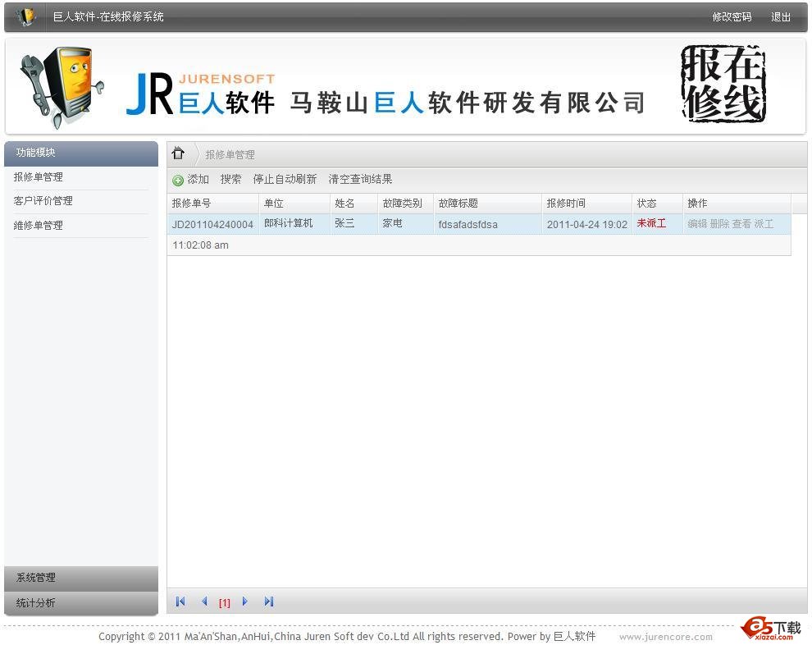This screenshot has width=812, height=645.
Task: Click 退出 to log out
Action: pyautogui.click(x=781, y=17)
